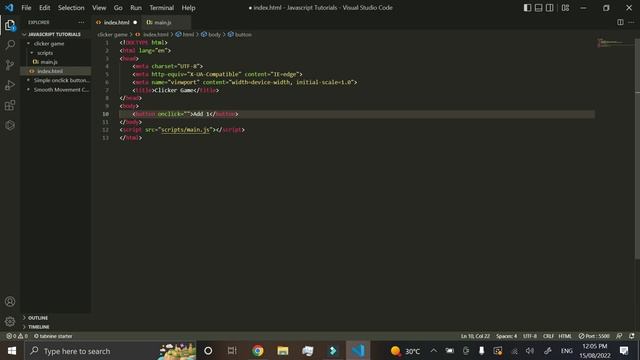Click the Explorer more actions ellipsis

tap(81, 22)
